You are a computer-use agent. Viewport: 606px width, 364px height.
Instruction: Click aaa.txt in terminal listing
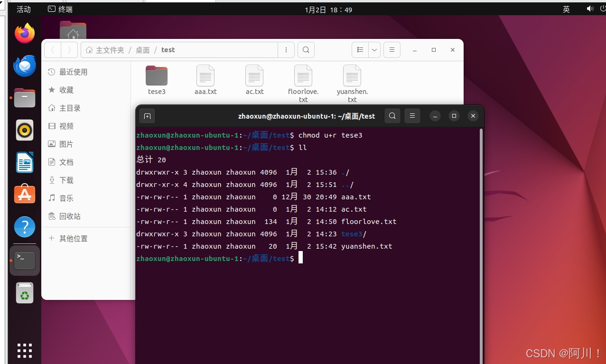point(356,197)
